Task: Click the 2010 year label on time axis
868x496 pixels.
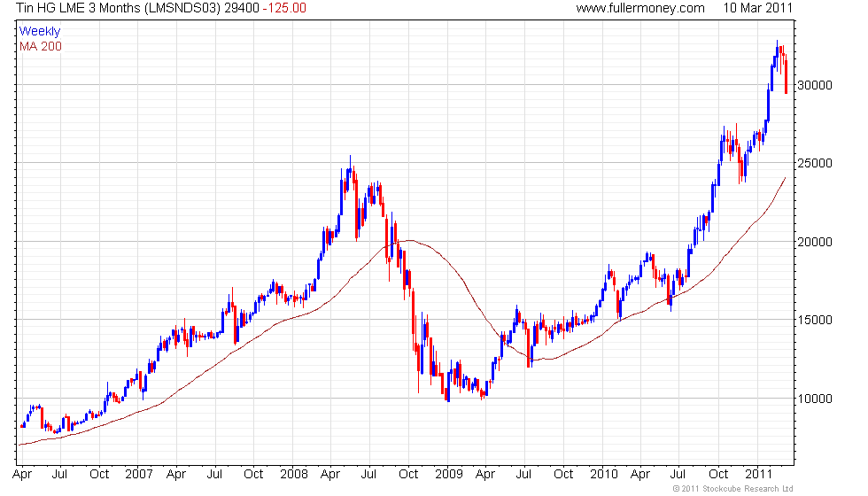Action: (603, 475)
